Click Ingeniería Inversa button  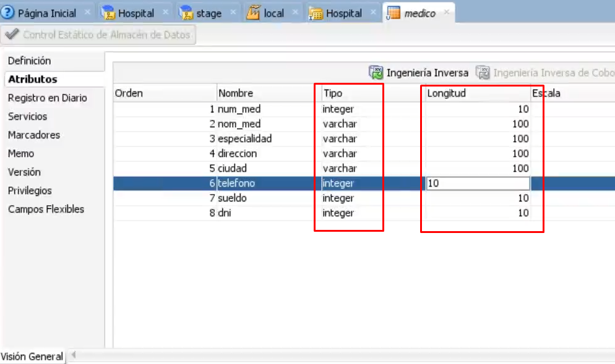tap(418, 73)
